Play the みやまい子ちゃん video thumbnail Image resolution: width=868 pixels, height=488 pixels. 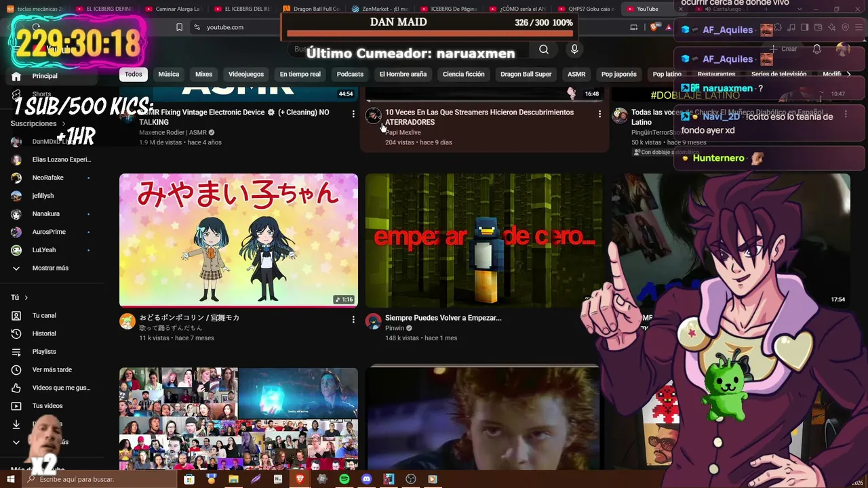point(239,240)
